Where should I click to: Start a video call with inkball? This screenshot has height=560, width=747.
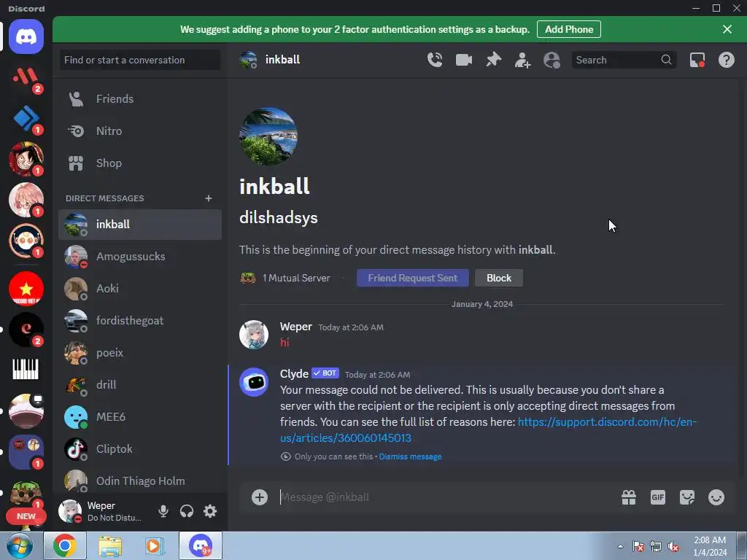[463, 60]
